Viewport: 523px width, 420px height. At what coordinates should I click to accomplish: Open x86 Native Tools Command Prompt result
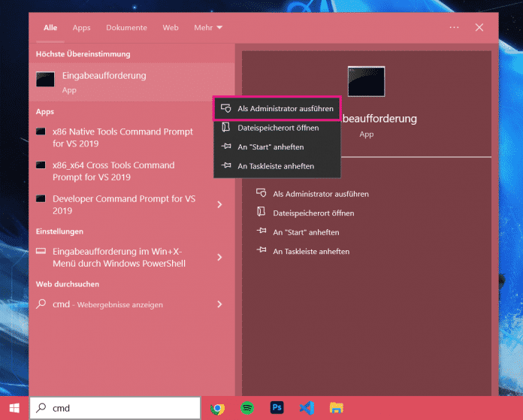tap(122, 137)
